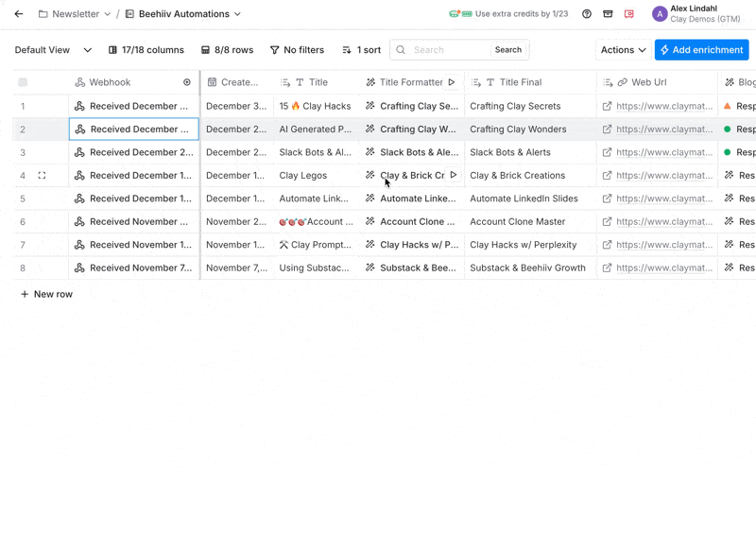Click the wand icon beside Slack Bots & Ale...
756x536 pixels.
tap(369, 152)
